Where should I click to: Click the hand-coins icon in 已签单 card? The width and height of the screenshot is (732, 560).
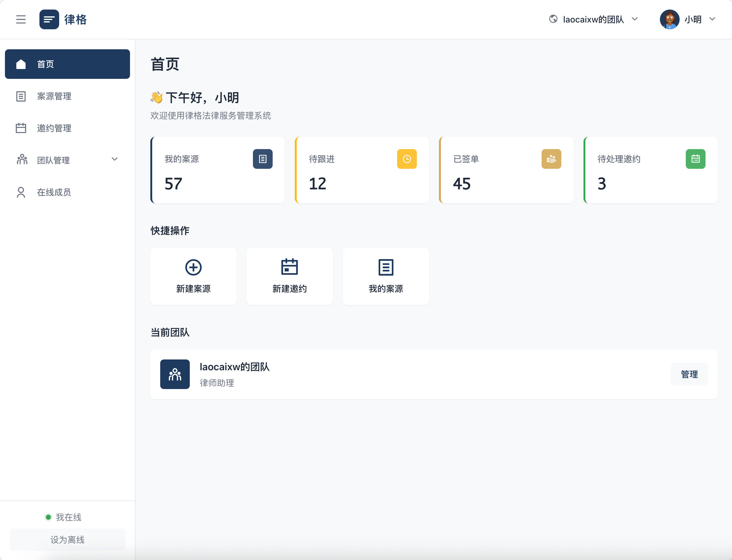[551, 159]
